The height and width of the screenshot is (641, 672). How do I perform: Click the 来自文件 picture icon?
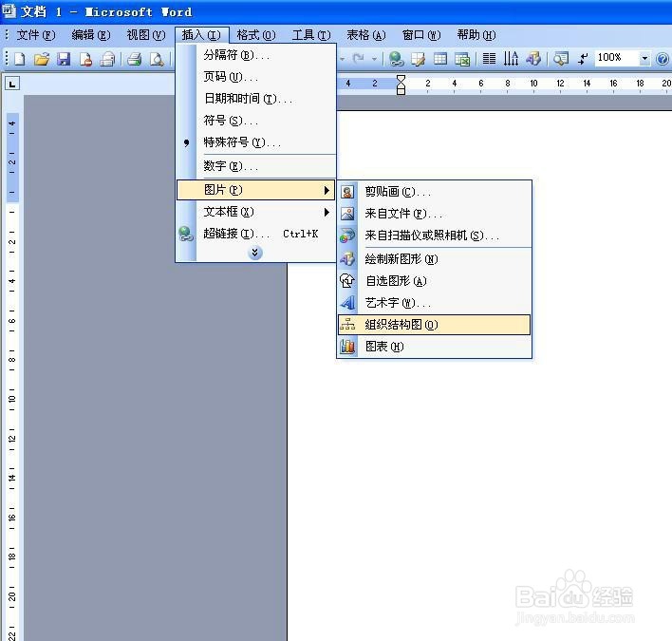[x=347, y=214]
